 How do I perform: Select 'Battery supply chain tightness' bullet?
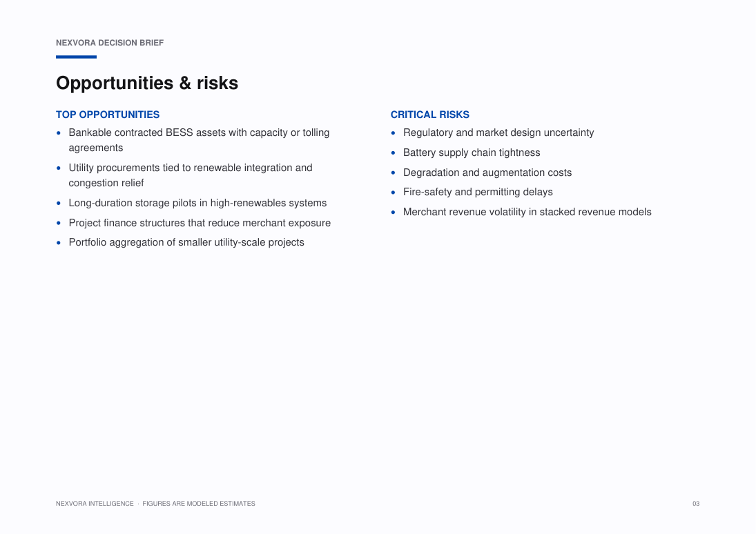tap(472, 152)
